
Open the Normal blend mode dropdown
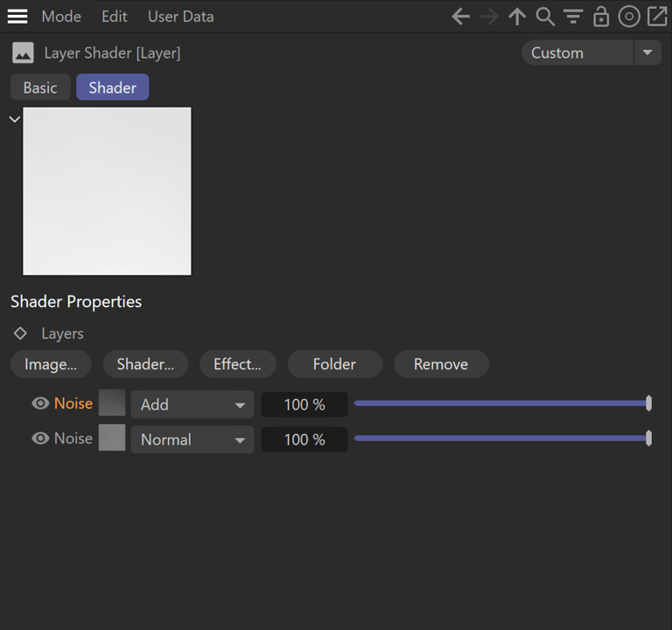[x=192, y=439]
